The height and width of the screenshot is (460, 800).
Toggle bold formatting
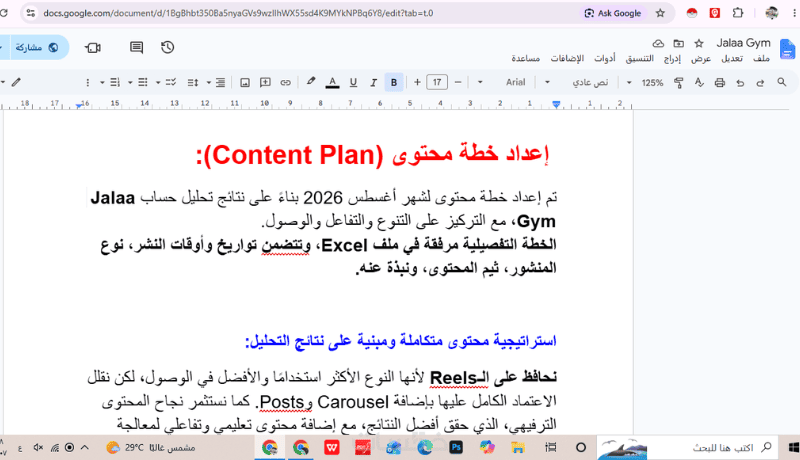coord(393,83)
